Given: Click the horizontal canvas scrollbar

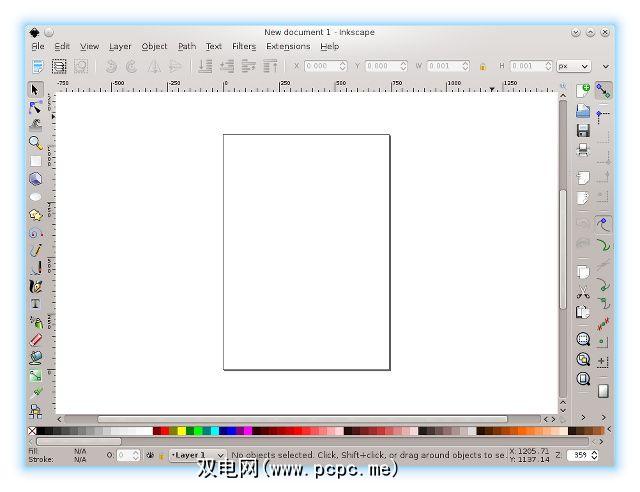Looking at the screenshot, I should click(x=302, y=419).
